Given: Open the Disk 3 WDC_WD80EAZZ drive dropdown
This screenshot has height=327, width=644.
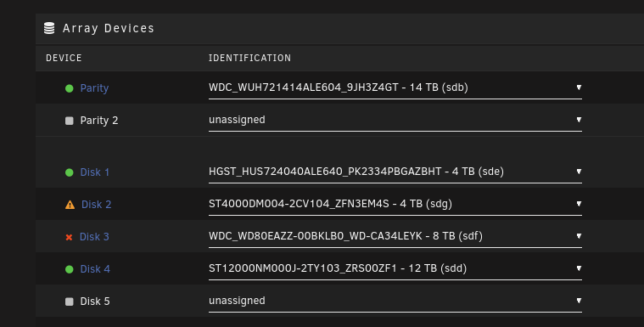Looking at the screenshot, I should coord(395,236).
